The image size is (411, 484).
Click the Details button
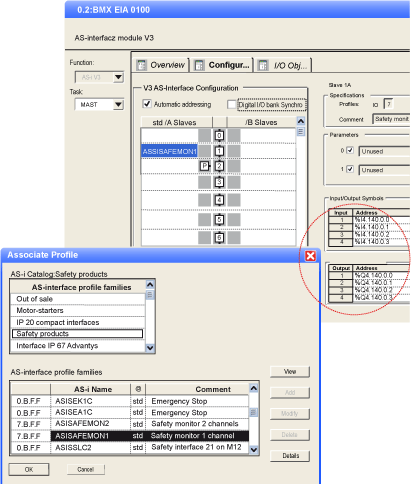point(290,456)
